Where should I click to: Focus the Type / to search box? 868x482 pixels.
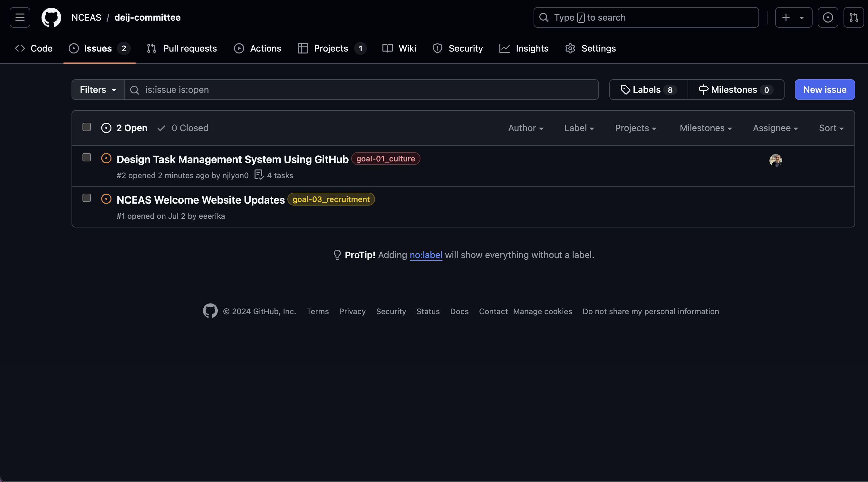pyautogui.click(x=646, y=17)
